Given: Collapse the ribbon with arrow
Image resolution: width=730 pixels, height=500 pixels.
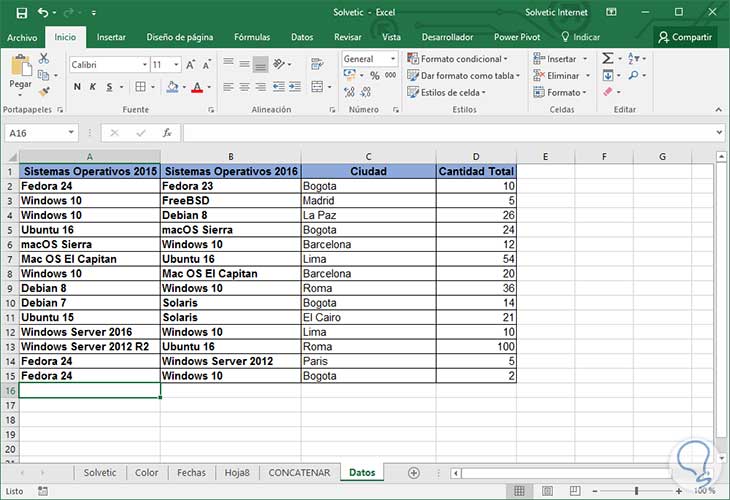Looking at the screenshot, I should (x=719, y=110).
